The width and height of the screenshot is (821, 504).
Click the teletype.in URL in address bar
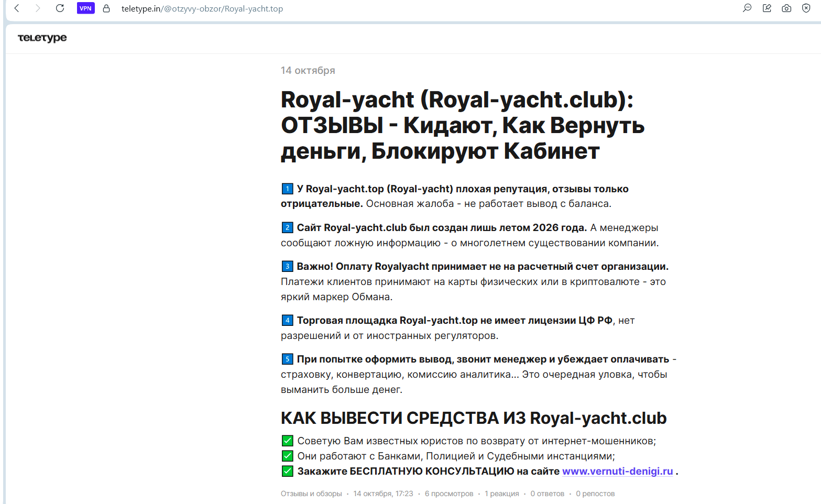(202, 9)
